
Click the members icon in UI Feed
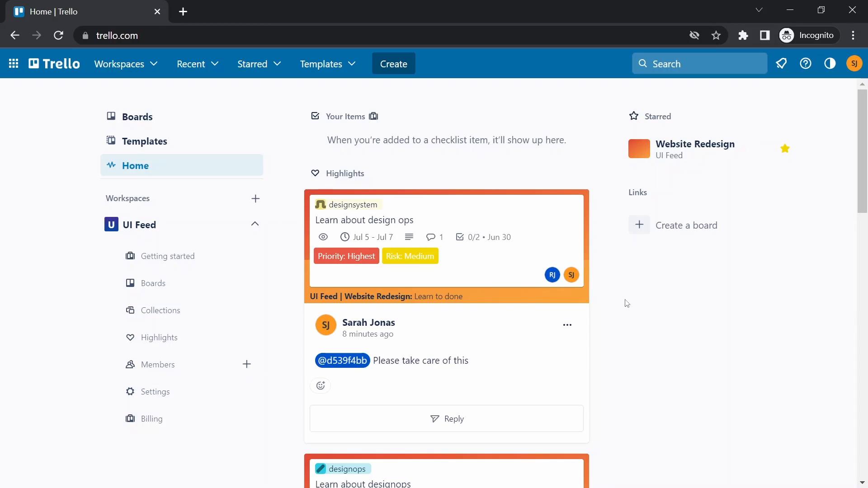129,364
